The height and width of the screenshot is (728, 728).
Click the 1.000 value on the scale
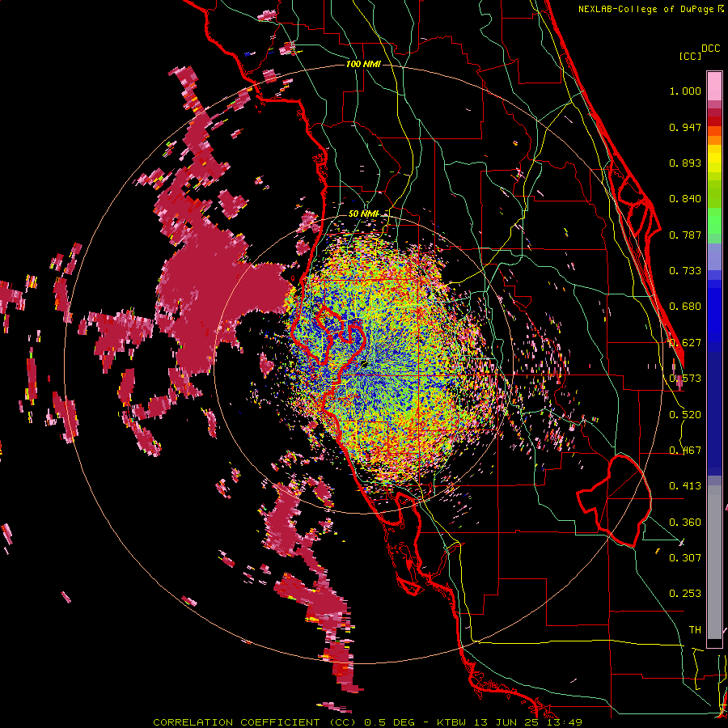click(x=685, y=91)
